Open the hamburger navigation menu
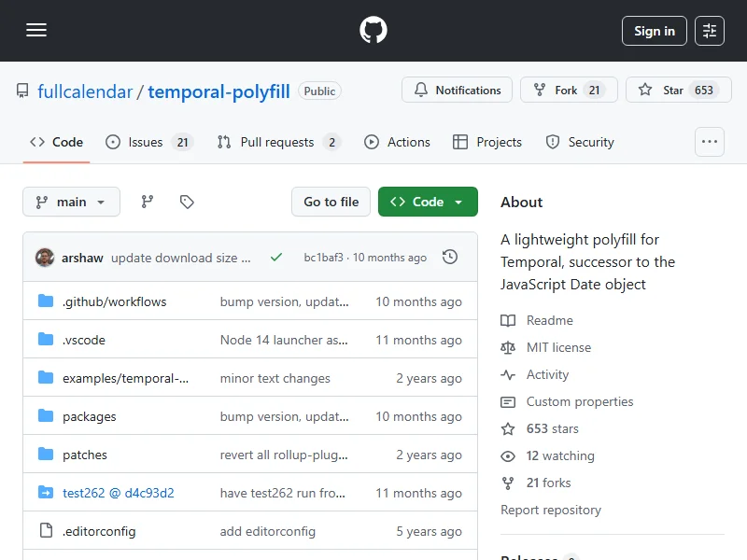The width and height of the screenshot is (747, 560). [x=36, y=31]
